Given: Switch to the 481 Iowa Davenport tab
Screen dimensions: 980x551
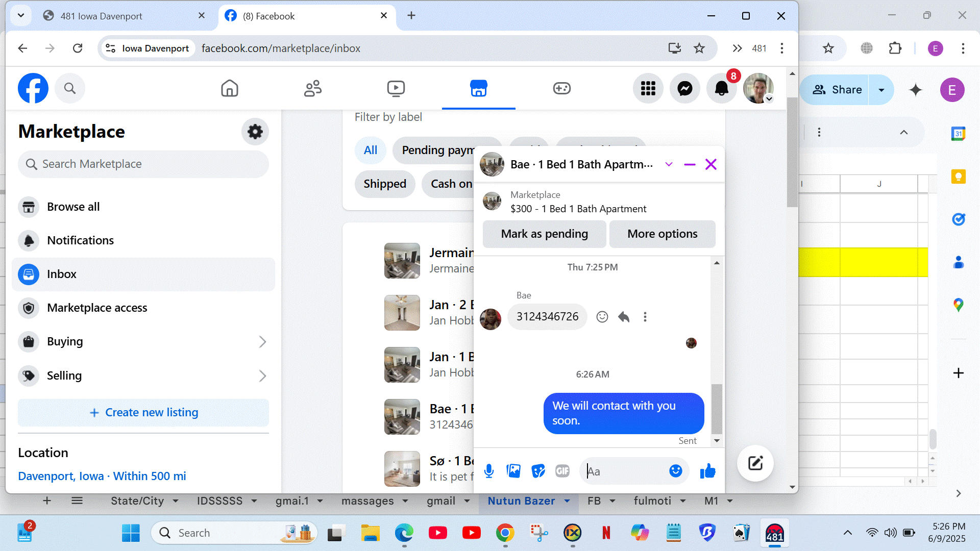Looking at the screenshot, I should [x=102, y=16].
